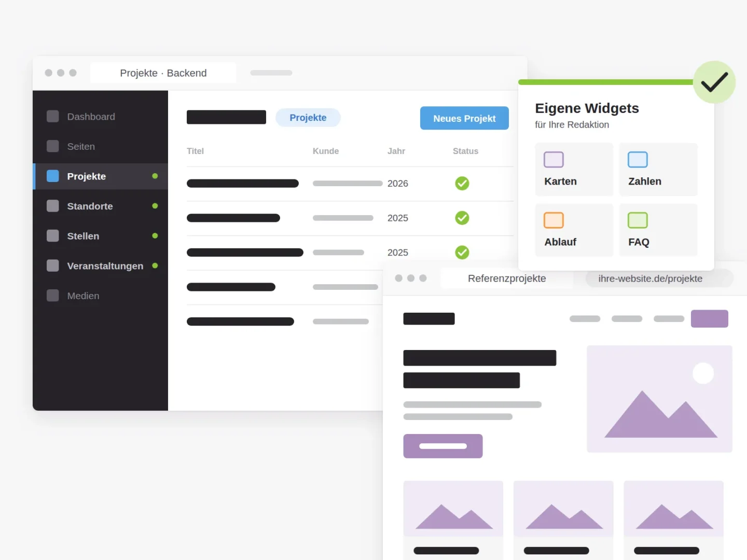Screen dimensions: 747x560
Task: Sort table by the Kunde column header
Action: click(326, 151)
